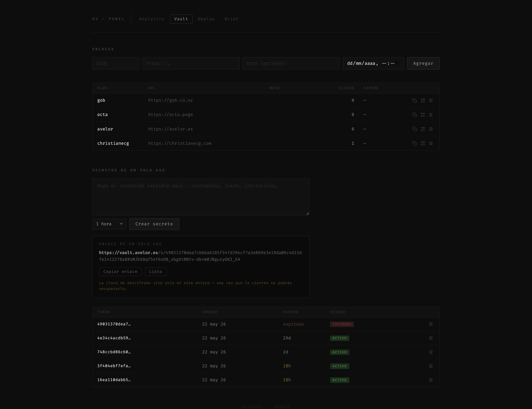
Task: Click the URL https://octa.page
Action: pyautogui.click(x=170, y=115)
